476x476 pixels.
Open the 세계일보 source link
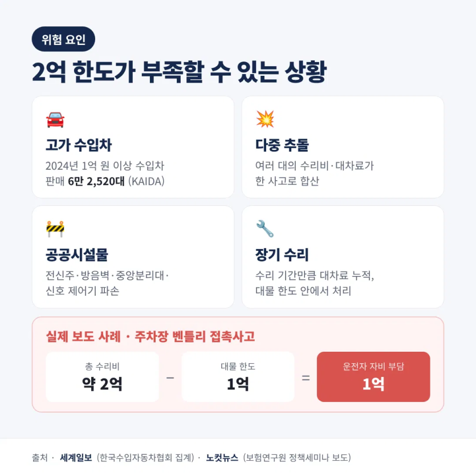76,458
